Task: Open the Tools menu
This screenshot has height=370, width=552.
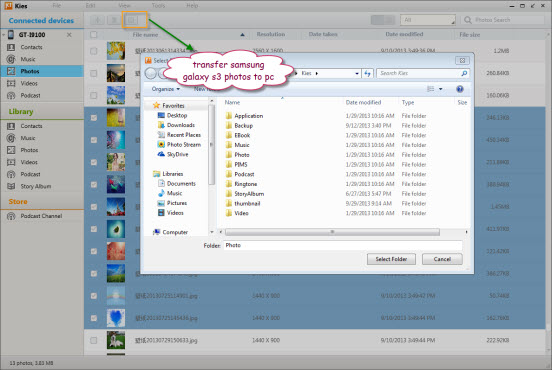Action: point(158,6)
